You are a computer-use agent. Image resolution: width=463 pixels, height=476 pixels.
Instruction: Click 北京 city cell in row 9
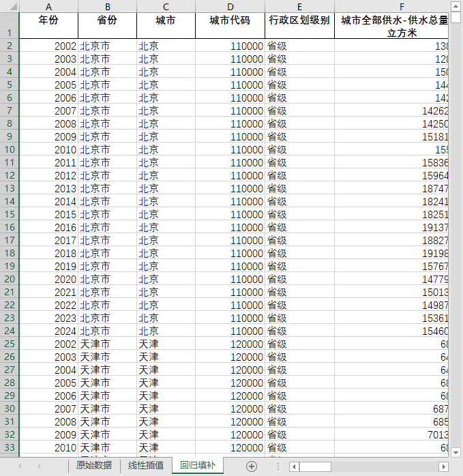166,136
